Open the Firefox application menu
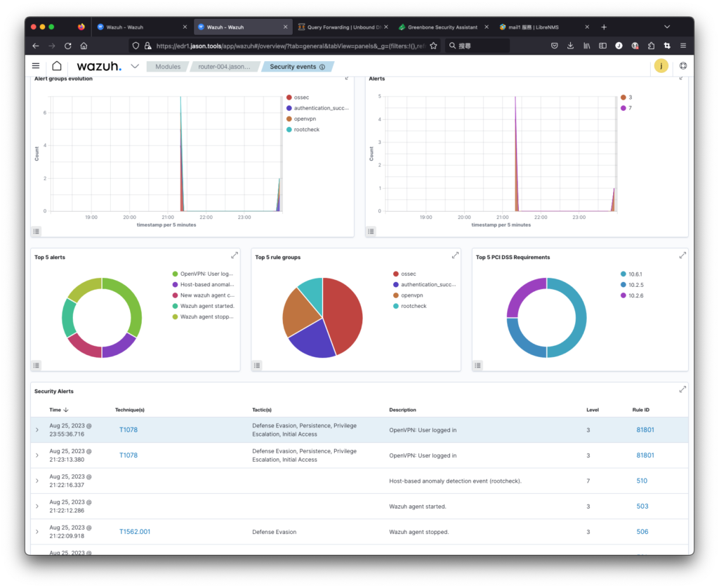The height and width of the screenshot is (588, 719). tap(683, 46)
